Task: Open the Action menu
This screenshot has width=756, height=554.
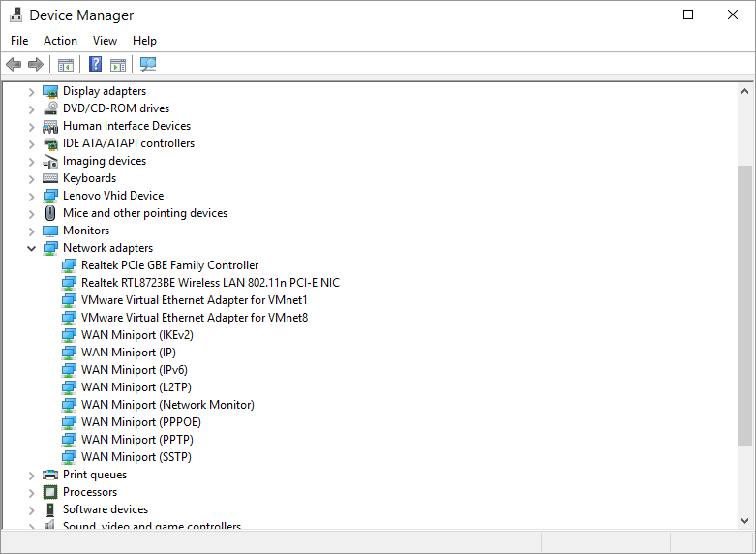Action: pyautogui.click(x=60, y=41)
